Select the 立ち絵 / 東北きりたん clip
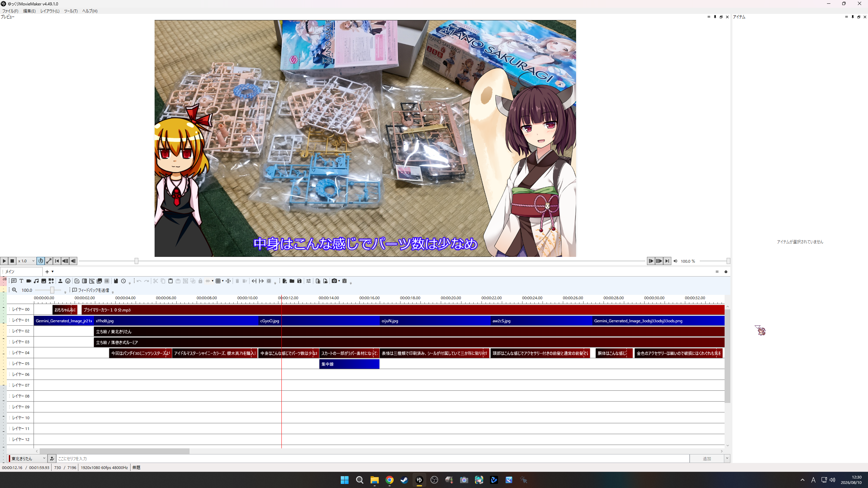Image resolution: width=868 pixels, height=488 pixels. coord(409,331)
